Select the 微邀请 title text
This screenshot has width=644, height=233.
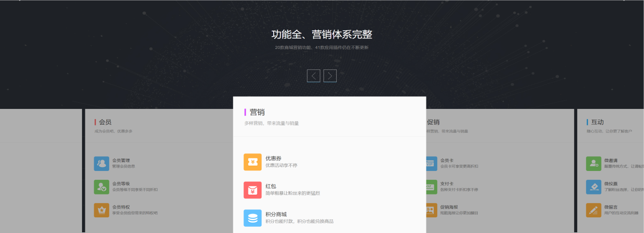(x=611, y=160)
